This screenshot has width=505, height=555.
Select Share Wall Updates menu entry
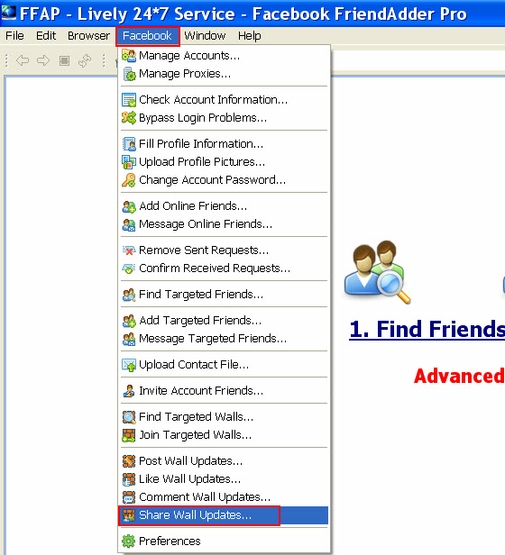point(224,515)
